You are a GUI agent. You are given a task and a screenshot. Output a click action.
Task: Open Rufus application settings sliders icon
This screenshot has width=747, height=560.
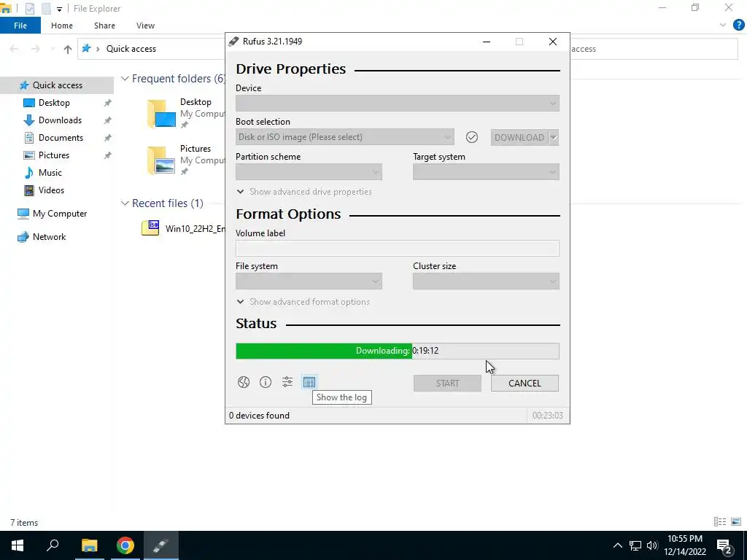coord(287,382)
